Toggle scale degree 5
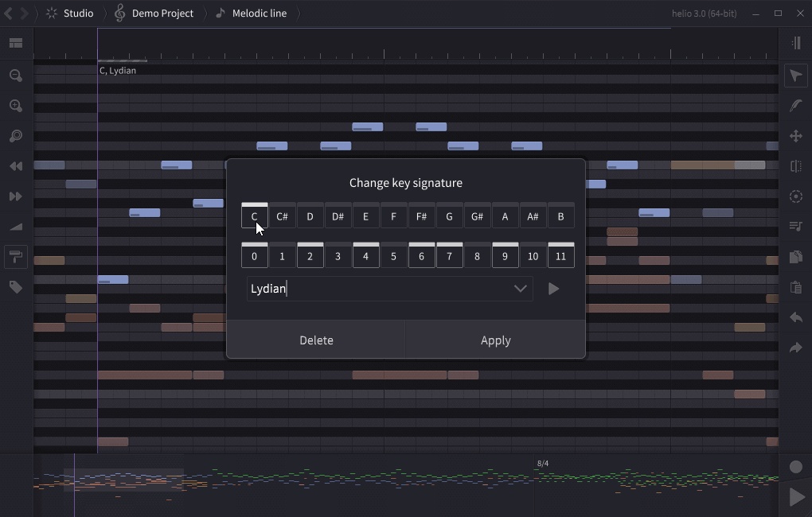Image resolution: width=812 pixels, height=517 pixels. pos(393,255)
